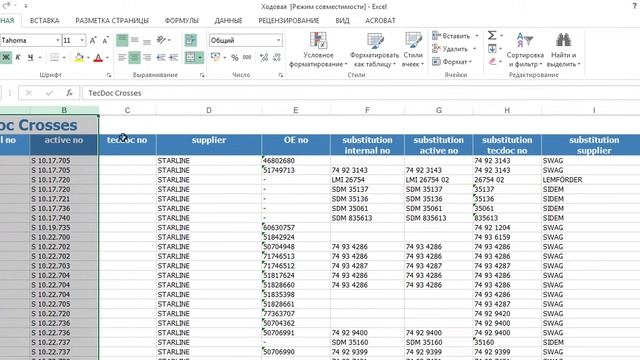Open the font size 11 dropdown
Image resolution: width=640 pixels, height=360 pixels.
click(82, 40)
